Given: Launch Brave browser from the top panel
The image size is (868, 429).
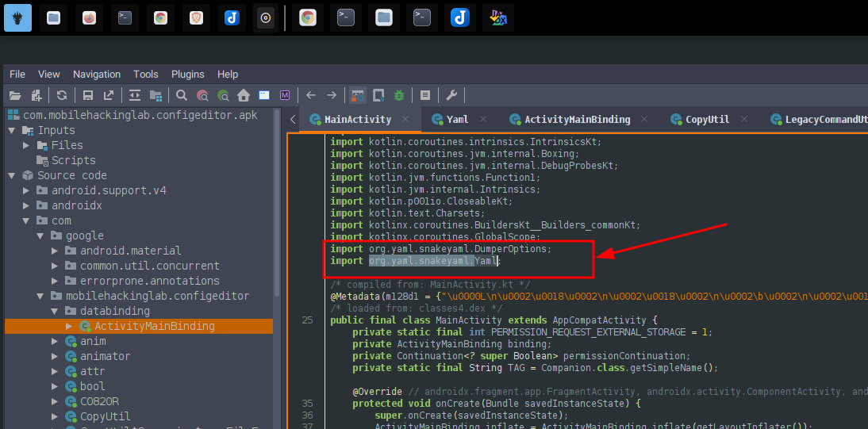Looking at the screenshot, I should click(196, 17).
